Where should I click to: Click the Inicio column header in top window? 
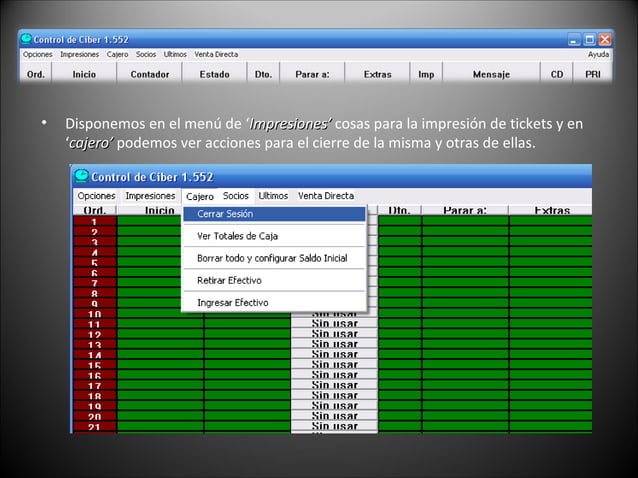point(84,74)
